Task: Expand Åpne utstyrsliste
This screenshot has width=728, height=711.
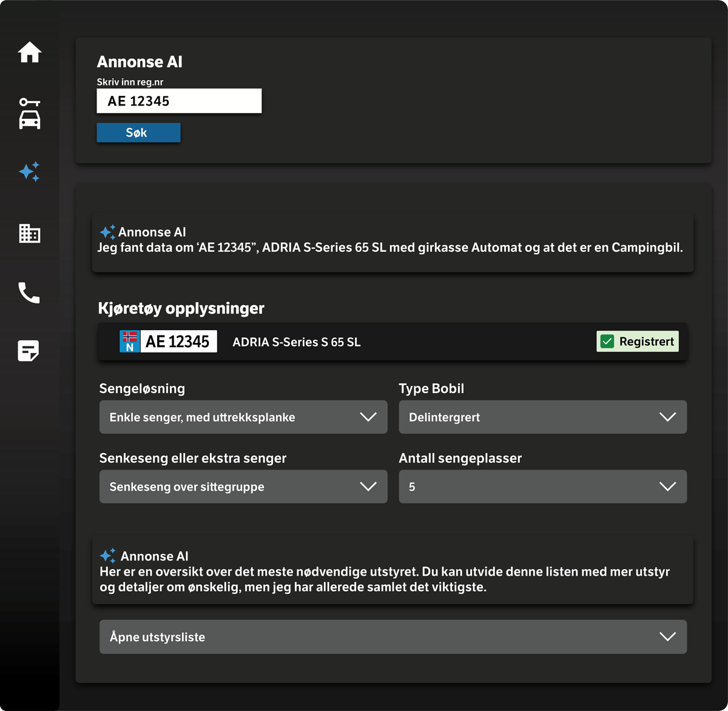Action: point(393,637)
